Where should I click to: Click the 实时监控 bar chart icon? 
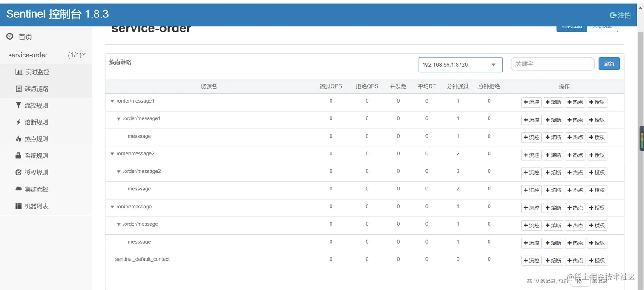coord(19,72)
